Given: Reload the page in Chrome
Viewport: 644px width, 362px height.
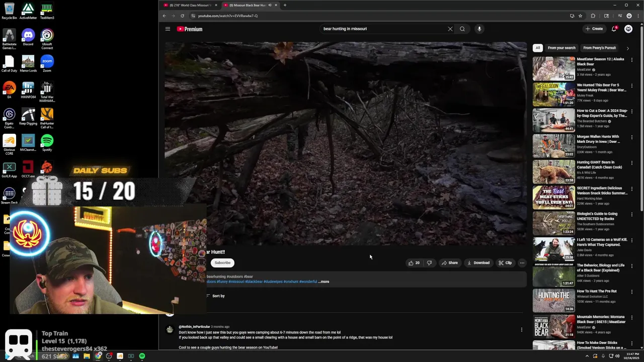Looking at the screenshot, I should (182, 16).
